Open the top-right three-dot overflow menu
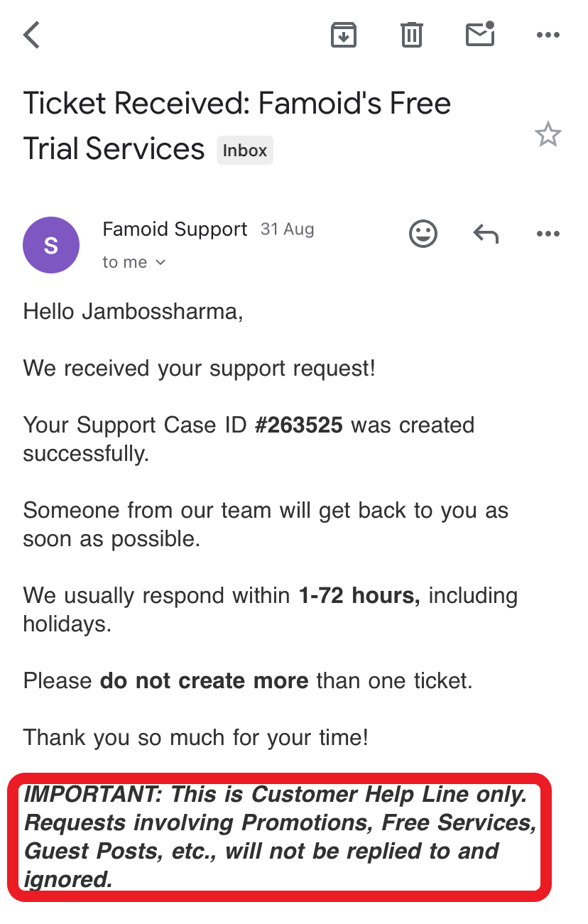Screen dimensions: 588x924 548,35
